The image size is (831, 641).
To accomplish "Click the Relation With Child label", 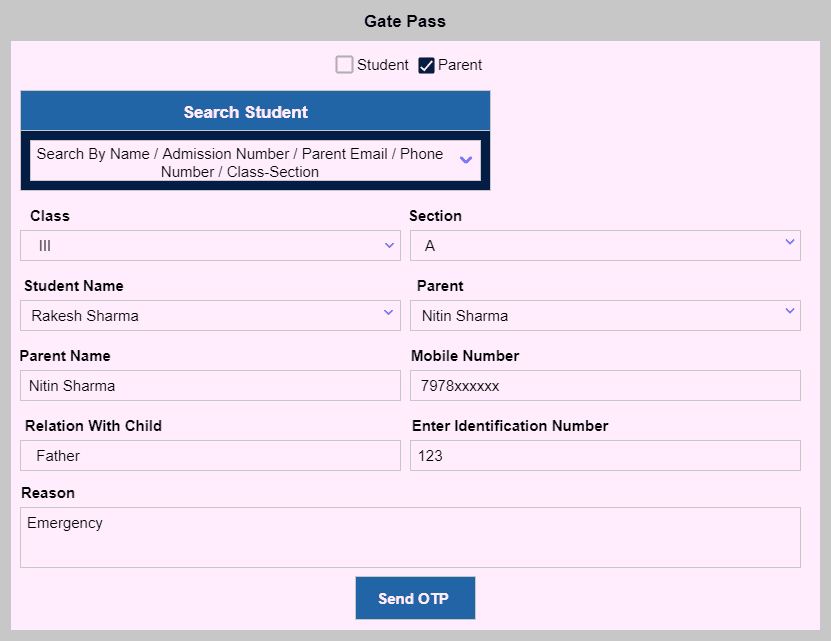I will click(93, 426).
